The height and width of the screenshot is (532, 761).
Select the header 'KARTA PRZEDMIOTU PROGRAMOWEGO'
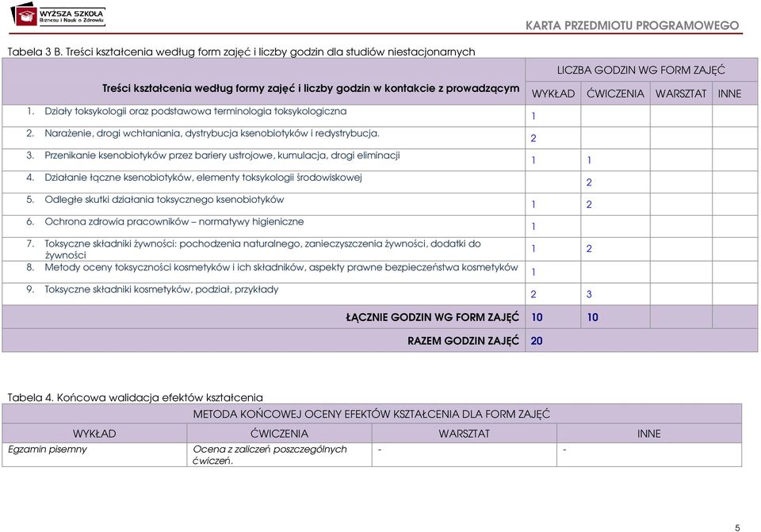pyautogui.click(x=632, y=25)
